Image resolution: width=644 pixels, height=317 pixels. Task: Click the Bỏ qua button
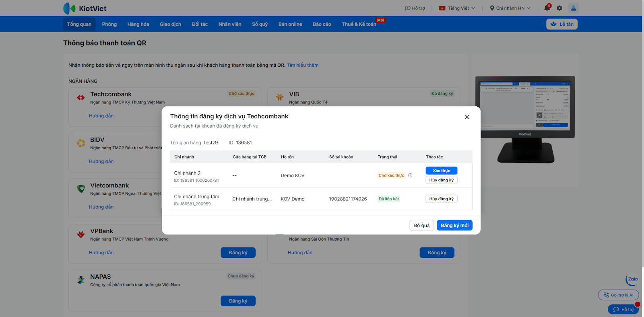pyautogui.click(x=422, y=226)
